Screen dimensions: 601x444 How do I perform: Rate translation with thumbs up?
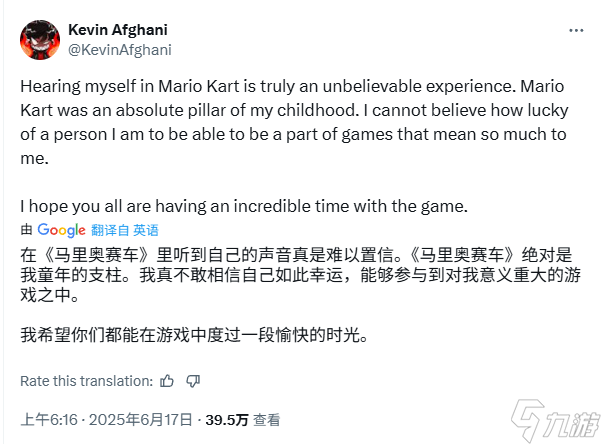point(167,380)
